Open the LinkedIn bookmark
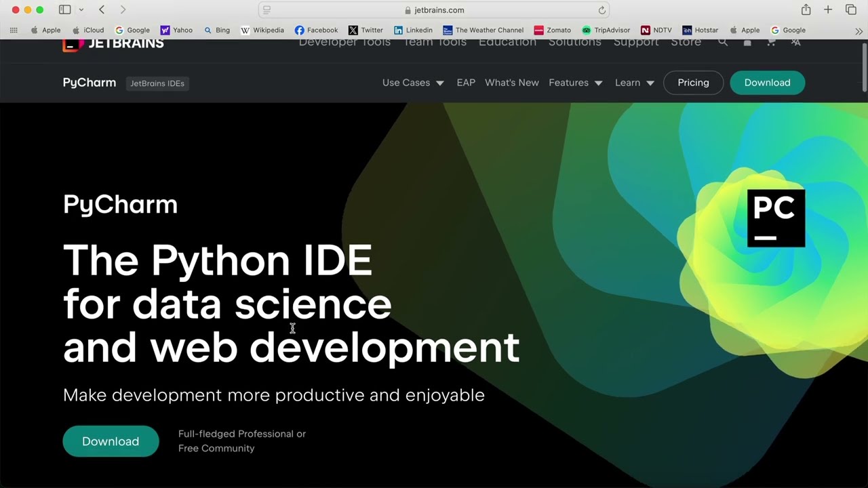Image resolution: width=868 pixels, height=488 pixels. pyautogui.click(x=413, y=30)
